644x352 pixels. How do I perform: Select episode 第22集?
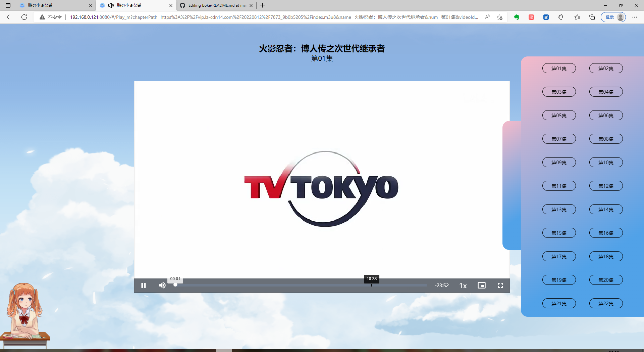pyautogui.click(x=606, y=303)
